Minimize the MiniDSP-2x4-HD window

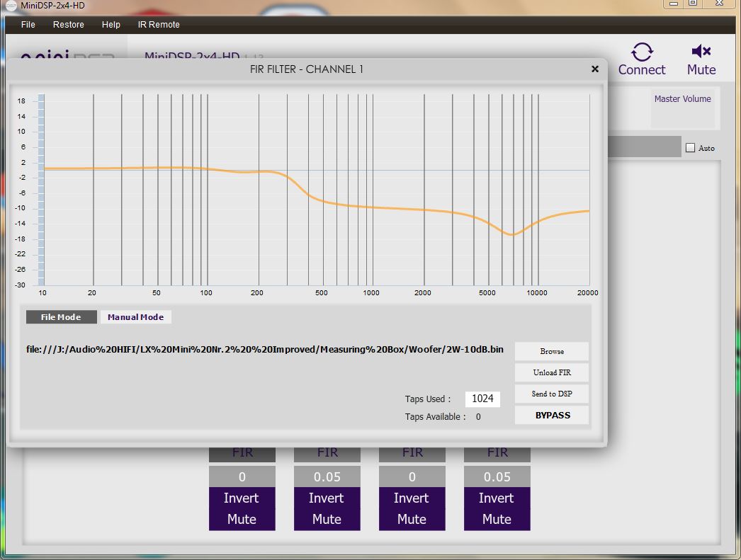(674, 4)
